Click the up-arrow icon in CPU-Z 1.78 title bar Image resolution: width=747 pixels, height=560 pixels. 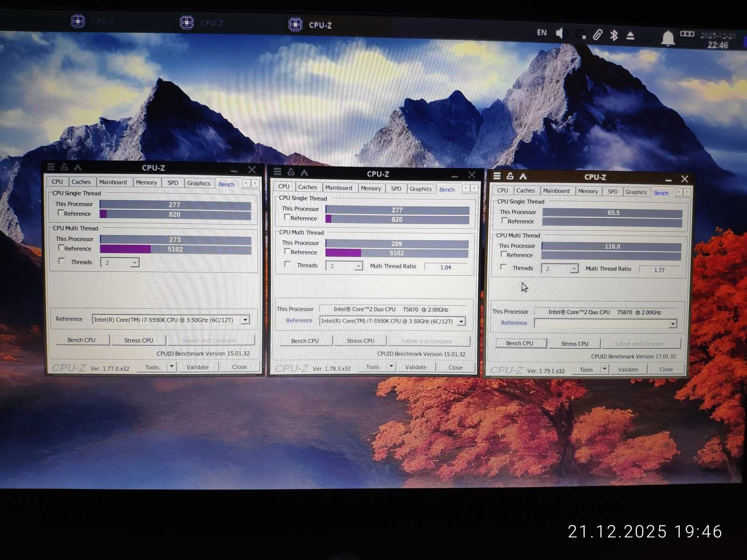click(x=304, y=172)
